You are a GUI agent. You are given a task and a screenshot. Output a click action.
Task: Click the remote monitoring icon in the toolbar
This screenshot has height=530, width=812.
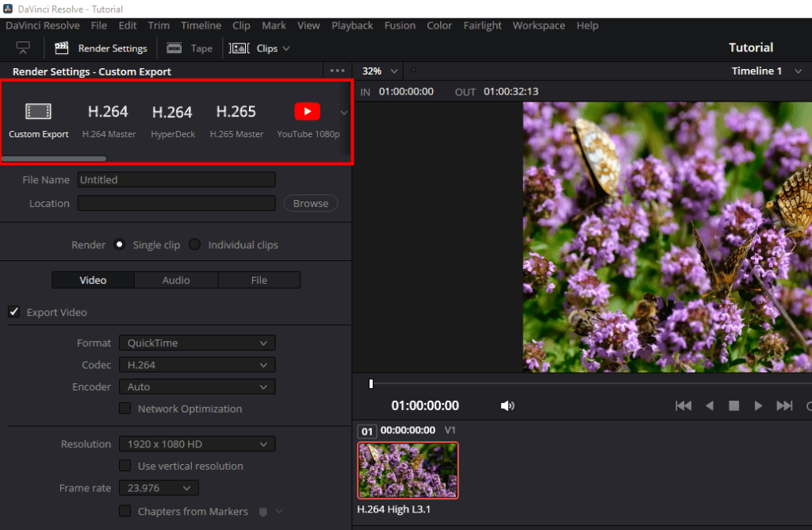(22, 48)
